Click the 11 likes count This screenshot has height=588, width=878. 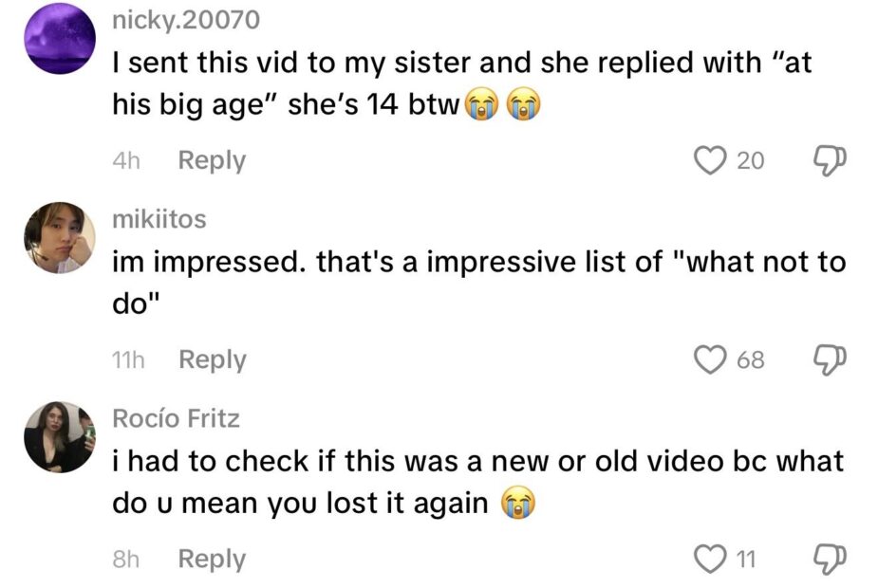pos(746,560)
